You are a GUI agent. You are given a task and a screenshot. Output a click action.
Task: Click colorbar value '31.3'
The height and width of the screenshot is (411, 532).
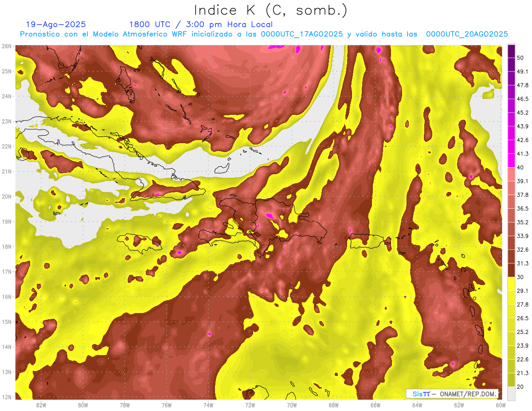click(x=523, y=263)
